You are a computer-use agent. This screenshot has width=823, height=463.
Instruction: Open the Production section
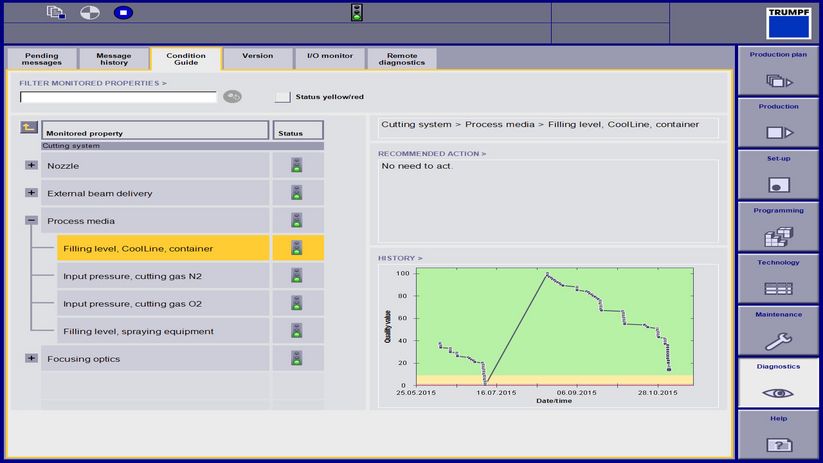coord(778,123)
